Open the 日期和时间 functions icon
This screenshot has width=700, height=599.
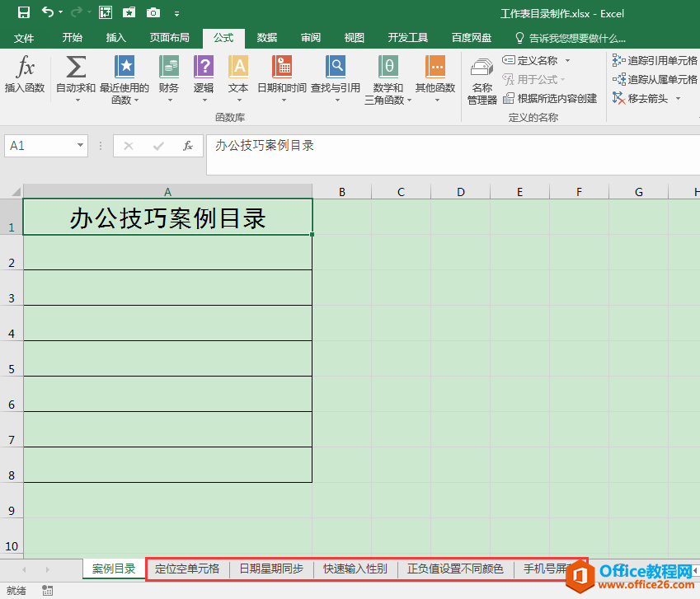pos(282,67)
